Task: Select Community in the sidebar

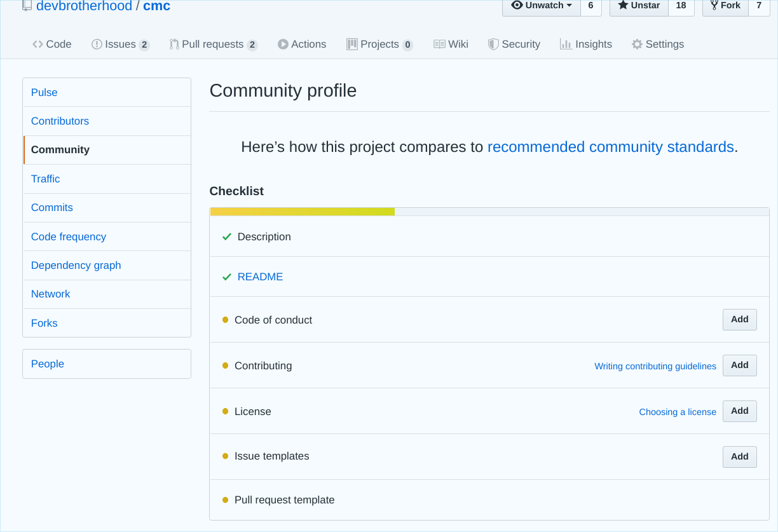Action: (107, 150)
